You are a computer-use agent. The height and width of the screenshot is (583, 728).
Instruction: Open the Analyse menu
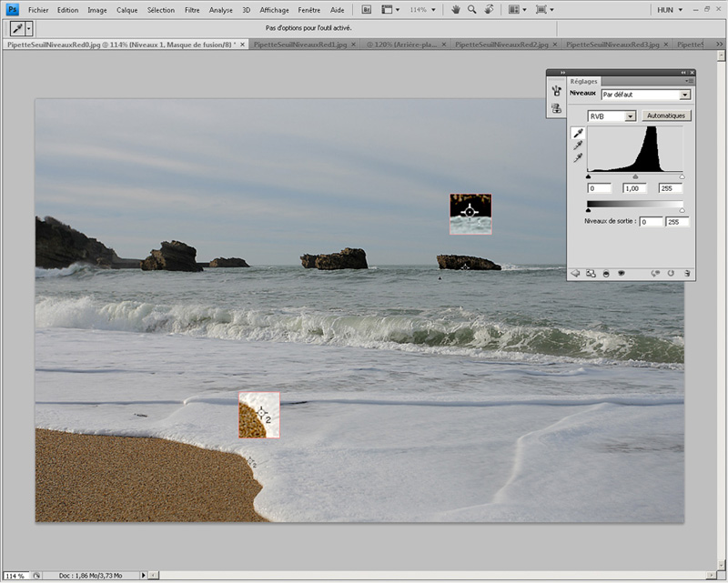point(220,10)
